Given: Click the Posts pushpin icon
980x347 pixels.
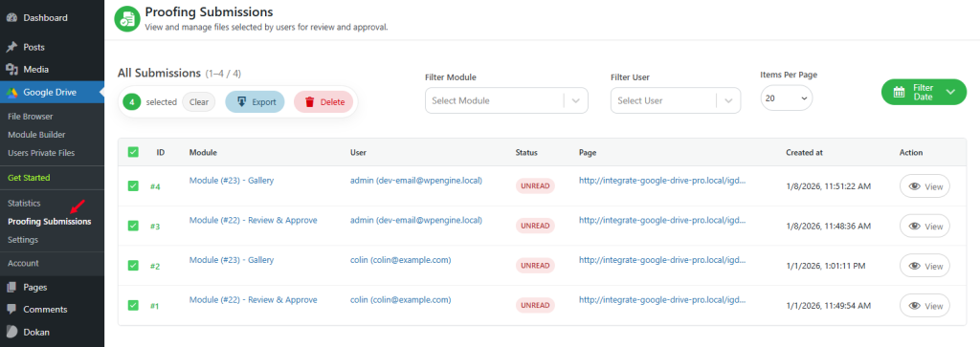Looking at the screenshot, I should [11, 48].
